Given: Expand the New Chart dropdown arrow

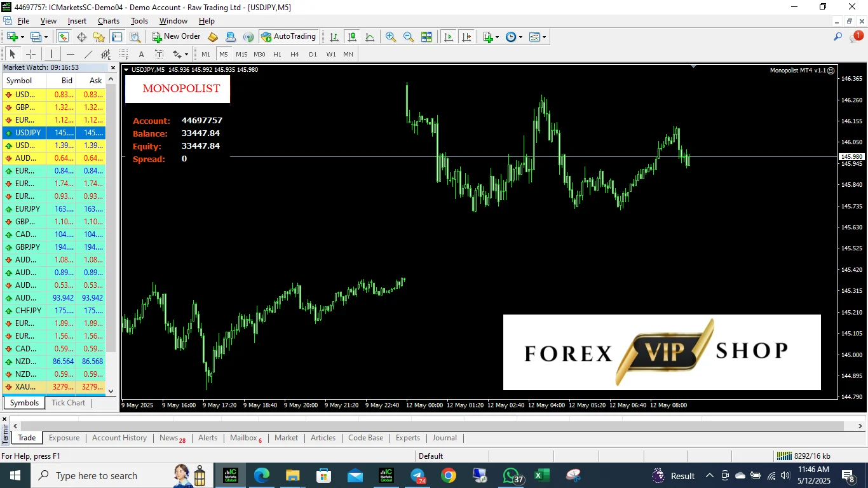Looking at the screenshot, I should pyautogui.click(x=22, y=37).
